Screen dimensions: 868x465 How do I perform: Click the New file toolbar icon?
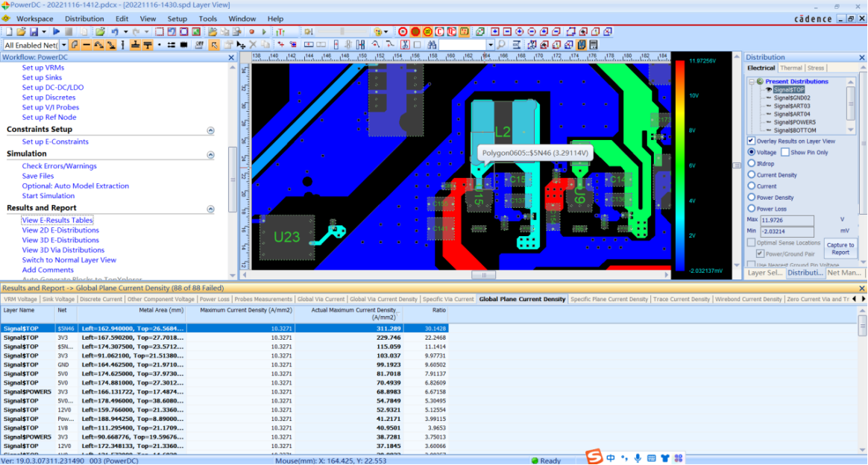[9, 31]
